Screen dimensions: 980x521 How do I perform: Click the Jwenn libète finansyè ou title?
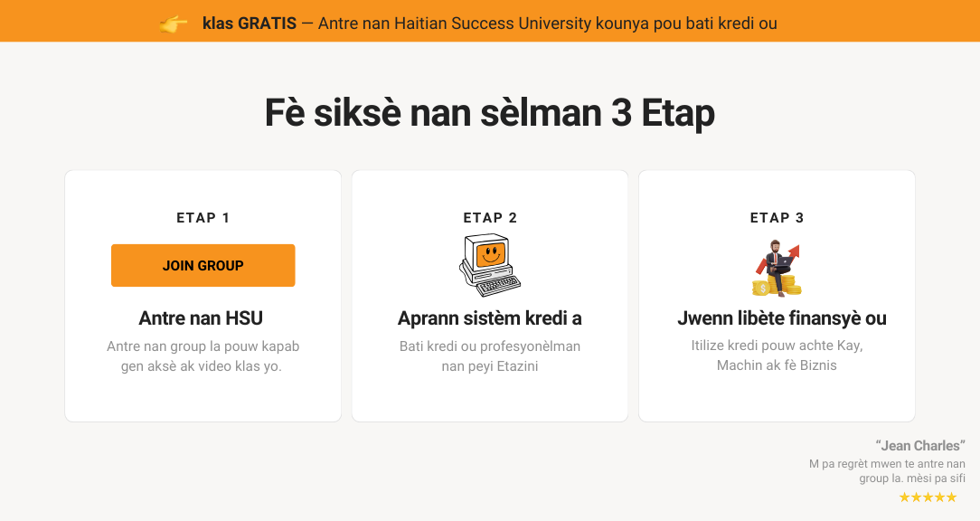(x=782, y=317)
